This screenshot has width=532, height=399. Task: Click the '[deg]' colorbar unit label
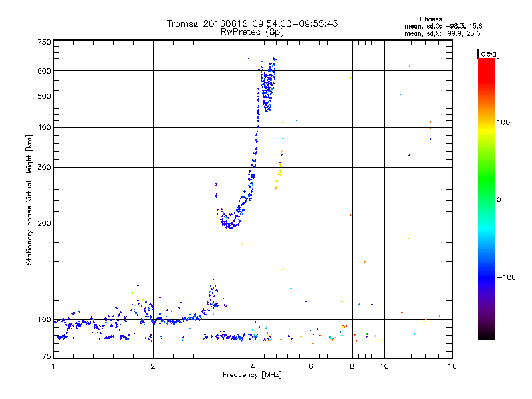[x=488, y=53]
